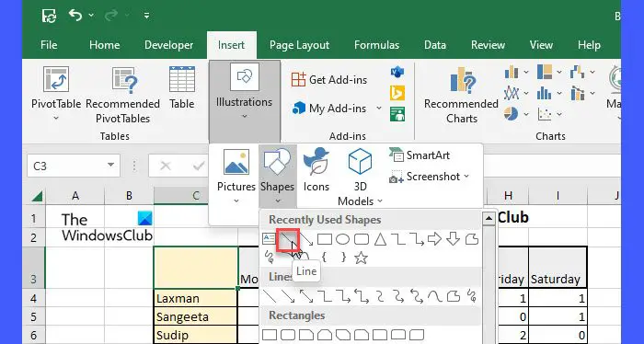
Task: Pick the Triangle in Recently Used Shapes
Action: coord(380,239)
